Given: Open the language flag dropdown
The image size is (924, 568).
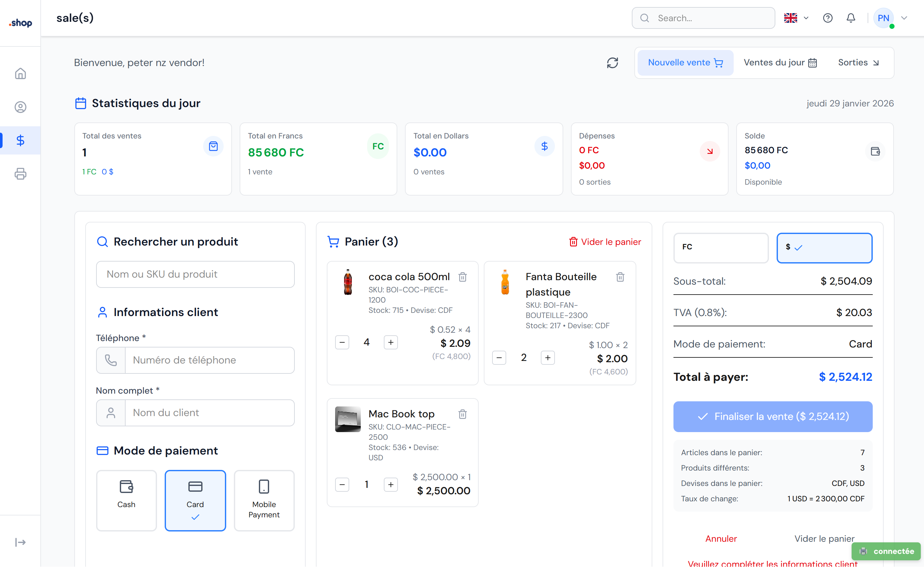Looking at the screenshot, I should [x=796, y=18].
